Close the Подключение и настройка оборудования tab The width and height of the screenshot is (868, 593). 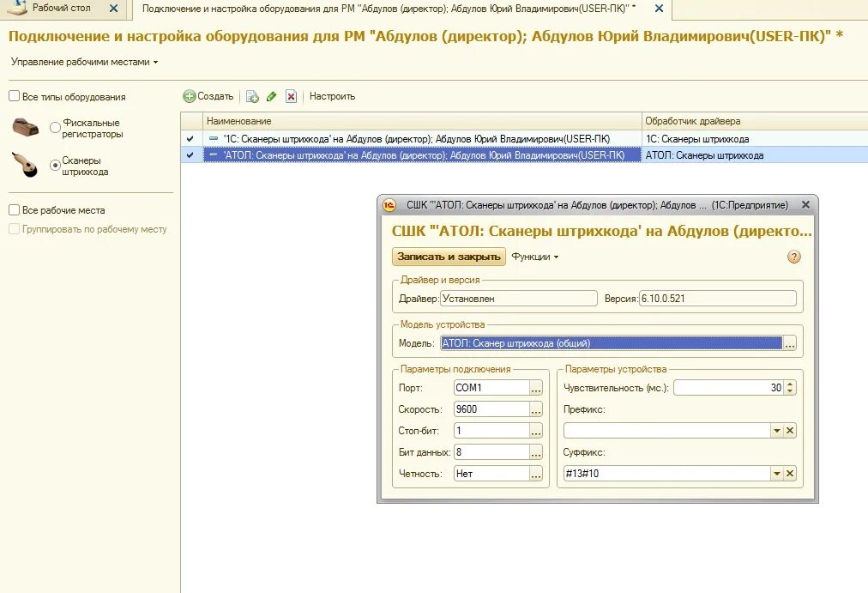click(659, 9)
